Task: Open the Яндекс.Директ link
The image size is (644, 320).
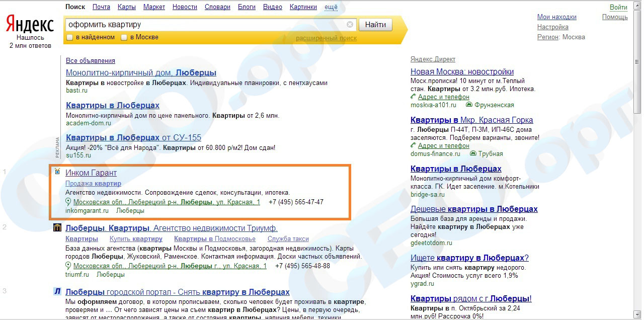Action: (x=433, y=59)
